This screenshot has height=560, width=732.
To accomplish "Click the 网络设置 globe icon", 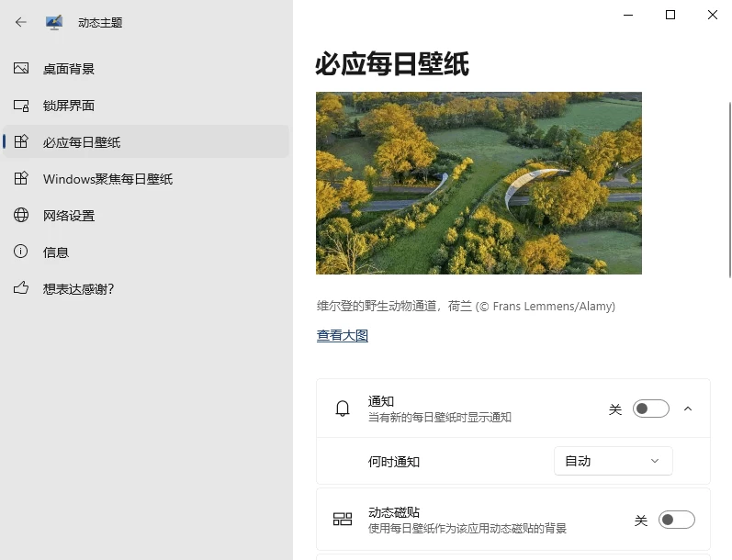I will click(x=21, y=216).
